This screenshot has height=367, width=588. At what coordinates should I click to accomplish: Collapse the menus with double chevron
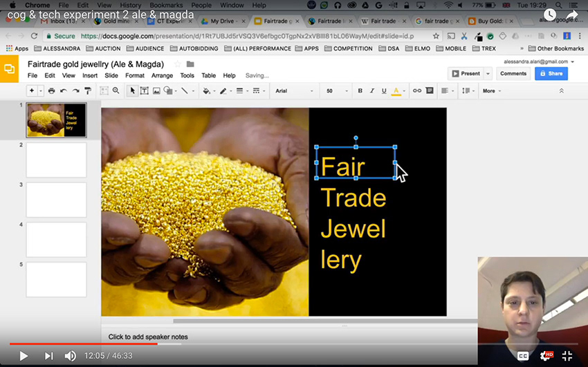point(562,91)
